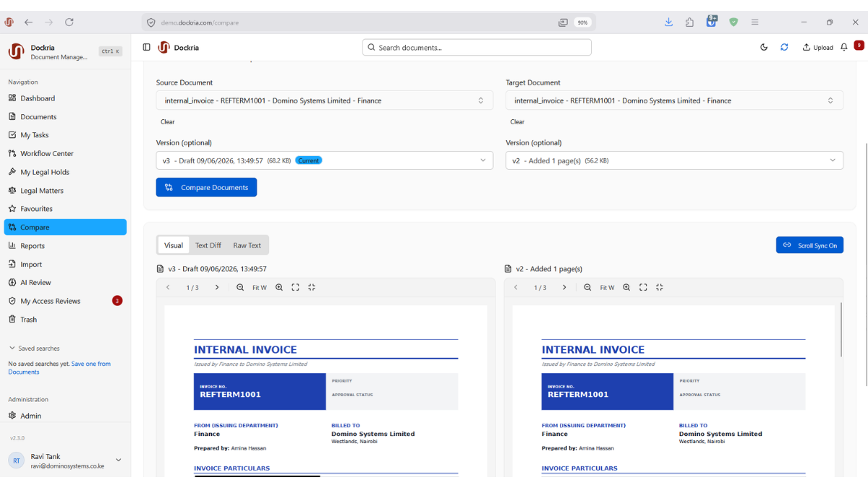868x488 pixels.
Task: Click the Compare sidebar icon
Action: coord(12,227)
